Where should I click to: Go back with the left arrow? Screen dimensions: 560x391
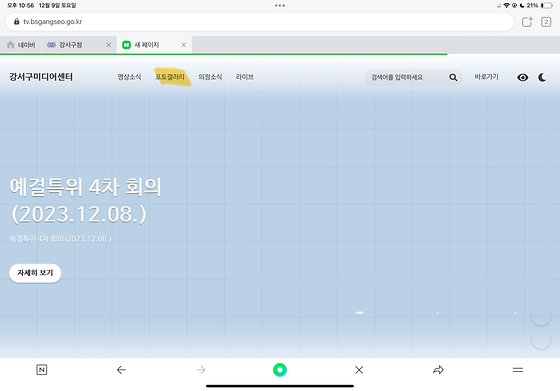coord(121,370)
